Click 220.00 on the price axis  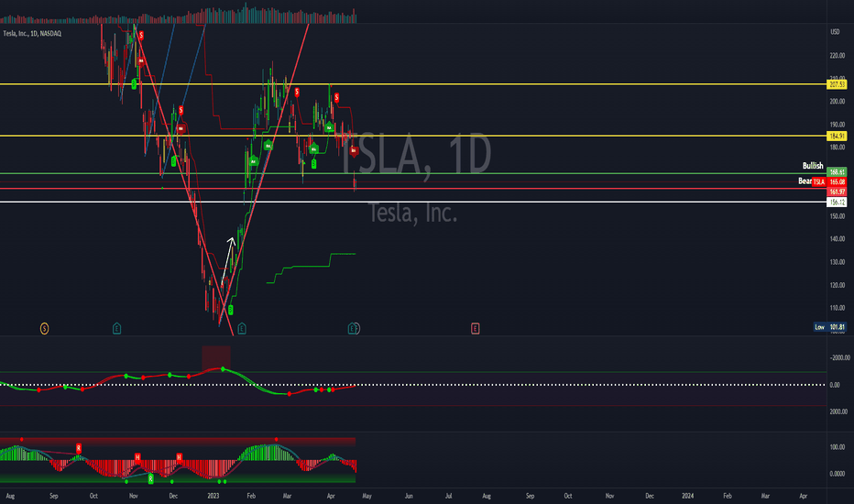pos(838,56)
